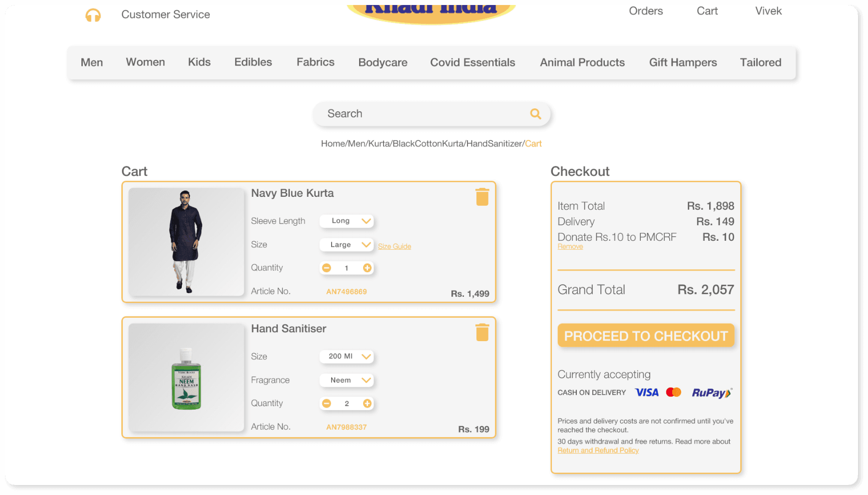This screenshot has height=495, width=868.
Task: Open the Covid Essentials category
Action: (473, 62)
